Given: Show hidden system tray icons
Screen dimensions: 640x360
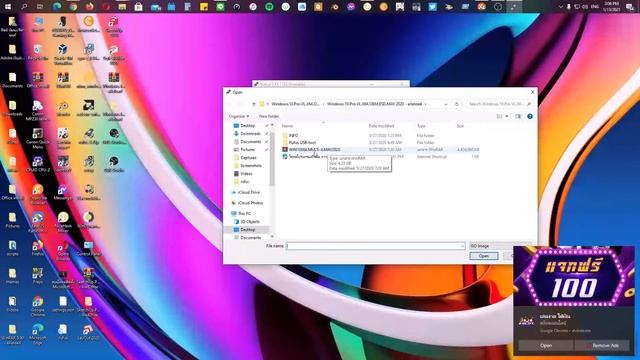Looking at the screenshot, I should pyautogui.click(x=560, y=7).
